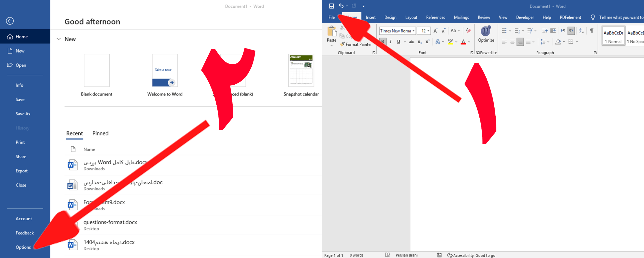
Task: Open the font size 12 dropdown
Action: click(428, 31)
